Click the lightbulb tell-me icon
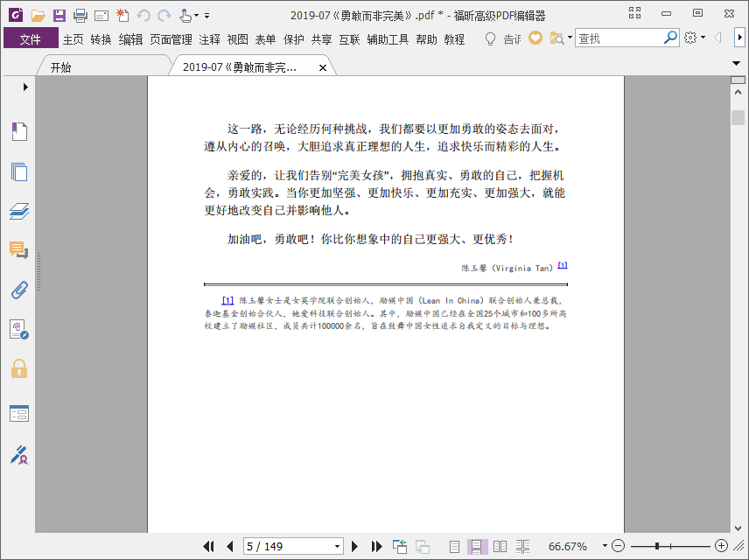Screen dimensions: 749x560 click(x=490, y=38)
